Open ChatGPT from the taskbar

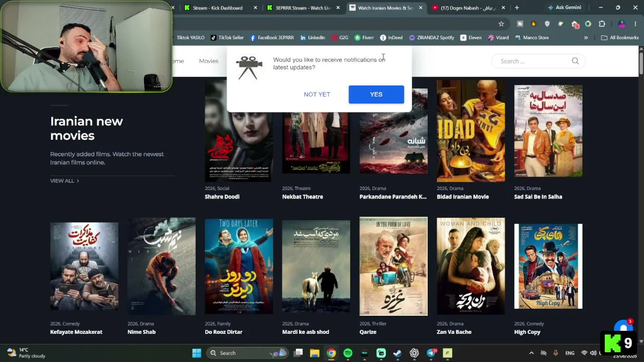pyautogui.click(x=414, y=353)
